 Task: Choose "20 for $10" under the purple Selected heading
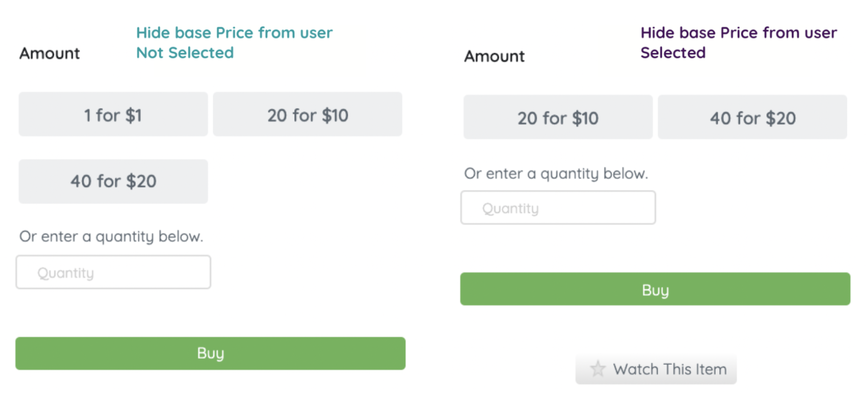(x=558, y=118)
